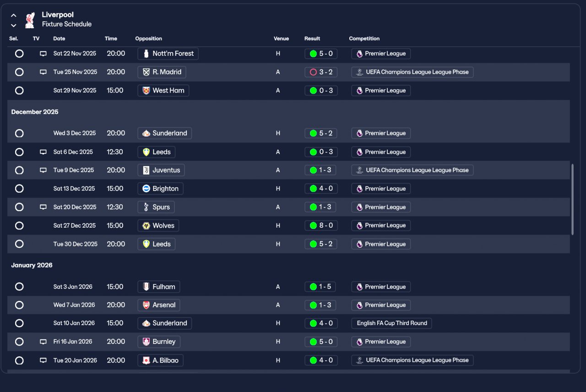Click the Wolves club crest

(146, 225)
